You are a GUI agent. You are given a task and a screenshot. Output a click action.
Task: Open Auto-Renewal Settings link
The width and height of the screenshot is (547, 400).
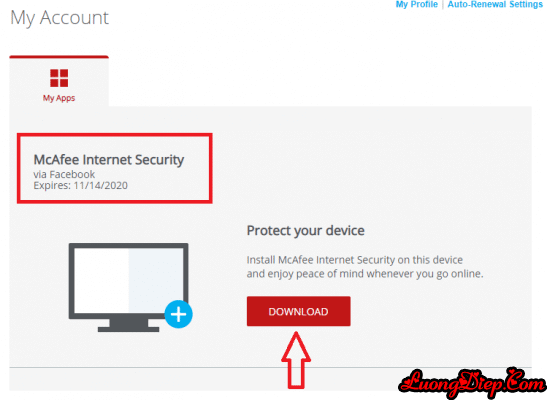pyautogui.click(x=495, y=4)
